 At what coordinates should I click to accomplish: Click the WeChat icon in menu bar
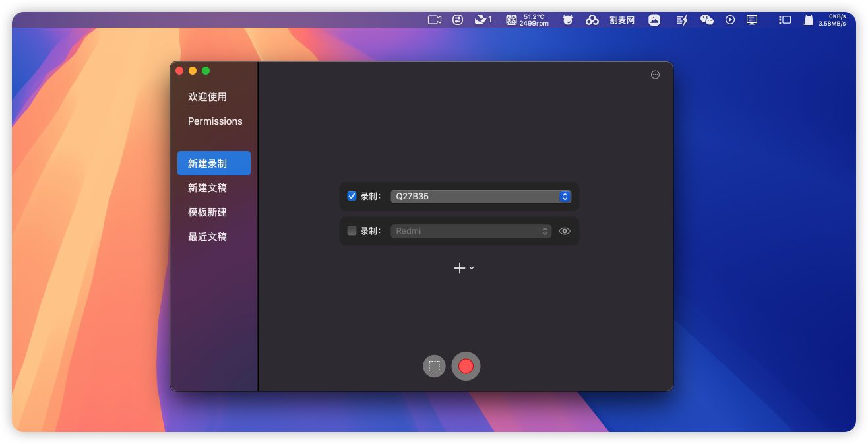(706, 20)
